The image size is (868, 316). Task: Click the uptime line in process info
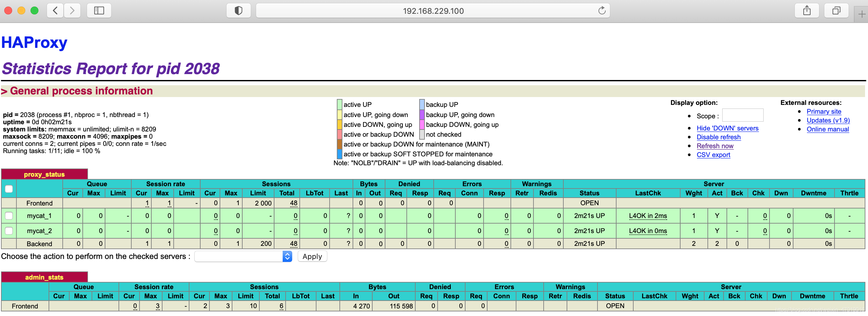37,122
